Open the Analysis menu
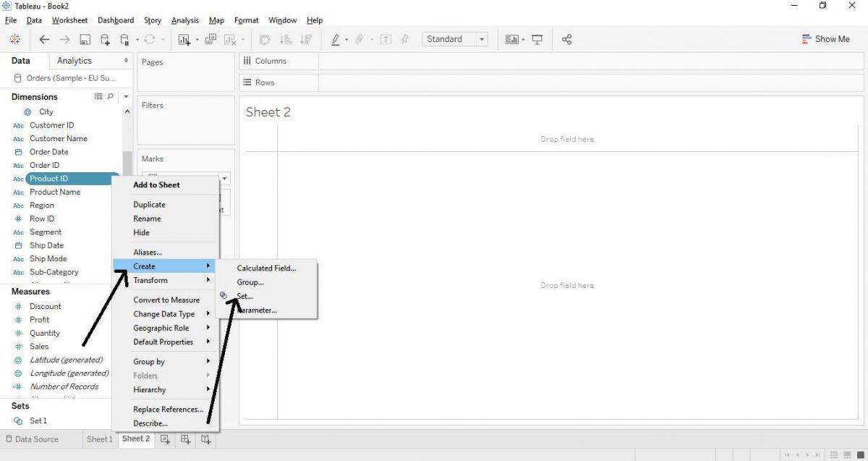The width and height of the screenshot is (868, 461). [x=185, y=20]
